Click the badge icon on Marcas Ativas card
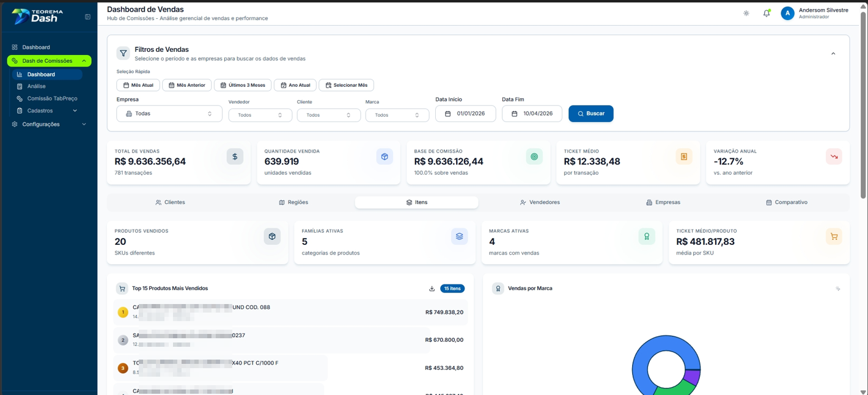The image size is (868, 395). point(647,236)
